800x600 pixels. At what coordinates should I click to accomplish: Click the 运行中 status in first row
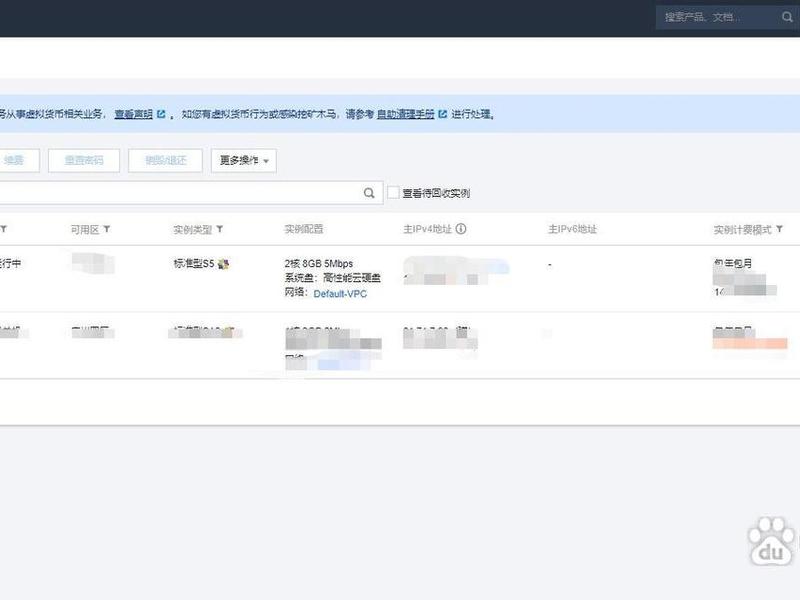point(10,264)
